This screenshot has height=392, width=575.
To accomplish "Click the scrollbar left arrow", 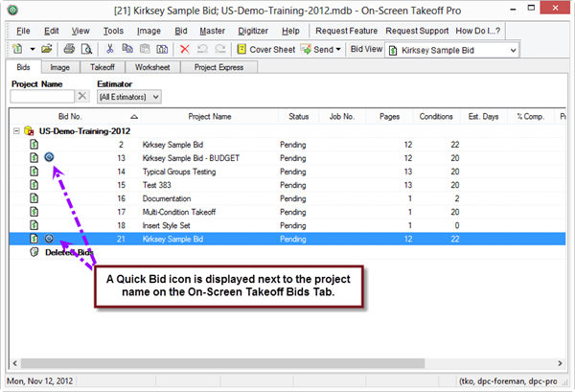I will tap(14, 363).
